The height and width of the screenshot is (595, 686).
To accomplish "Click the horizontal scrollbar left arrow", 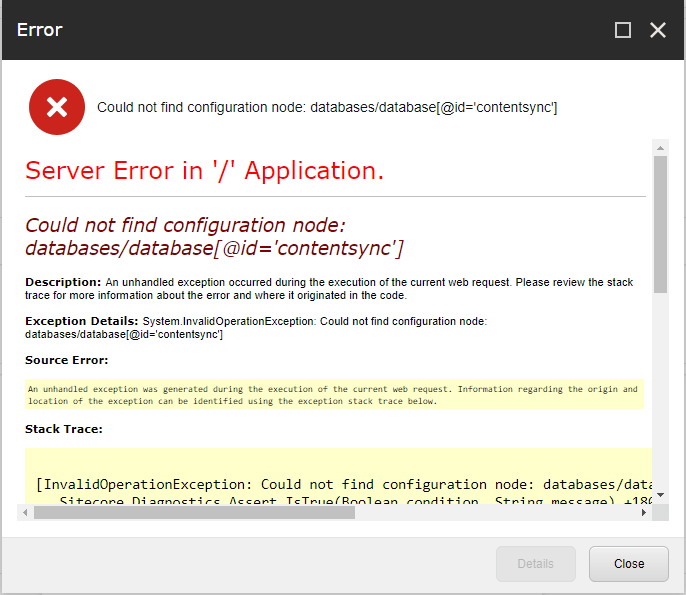I will click(25, 512).
